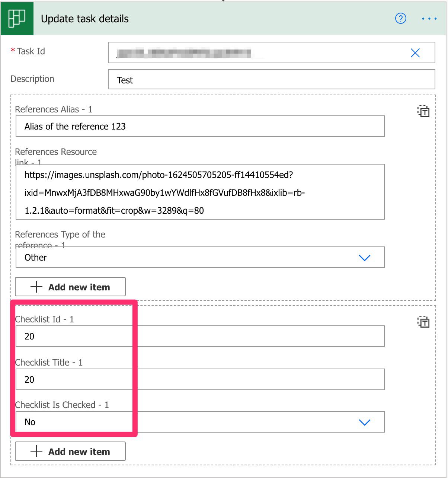Screen dimensions: 448x478
Task: Click the Checklist Id field showing 20
Action: click(200, 336)
